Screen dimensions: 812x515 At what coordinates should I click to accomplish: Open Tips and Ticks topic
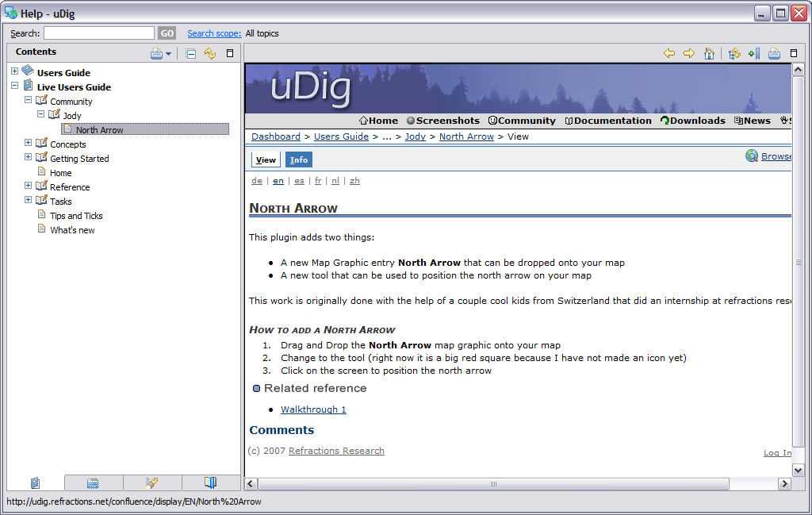coord(76,216)
